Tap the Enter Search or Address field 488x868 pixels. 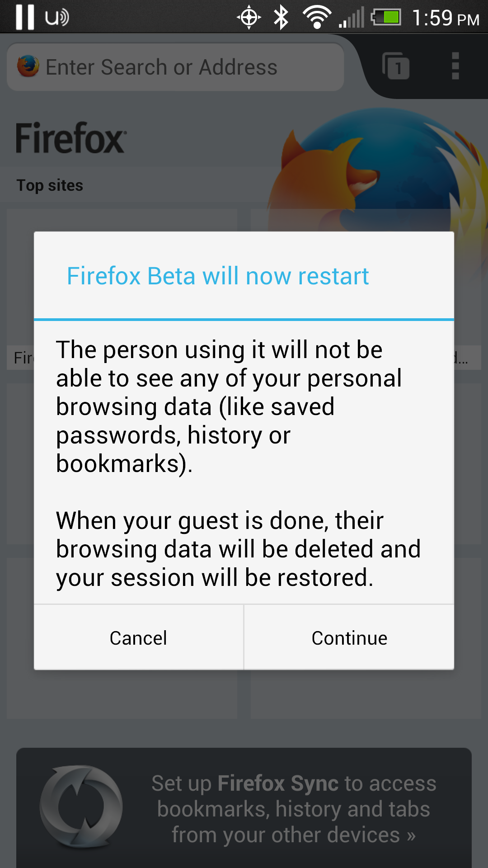[176, 66]
